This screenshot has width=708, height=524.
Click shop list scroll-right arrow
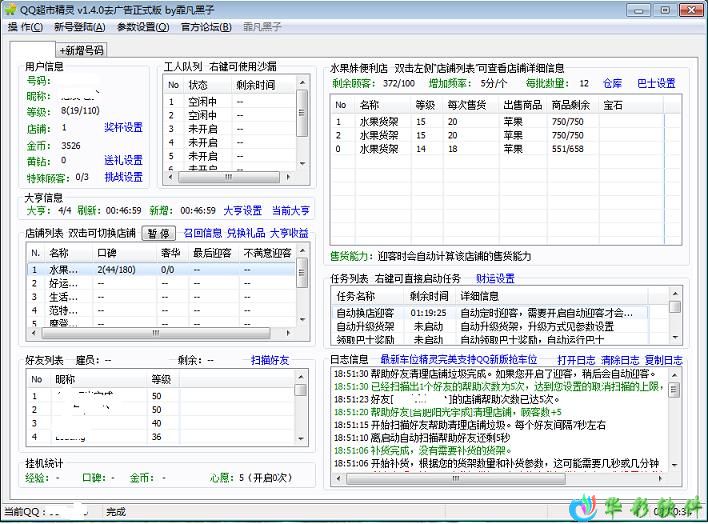pos(288,333)
